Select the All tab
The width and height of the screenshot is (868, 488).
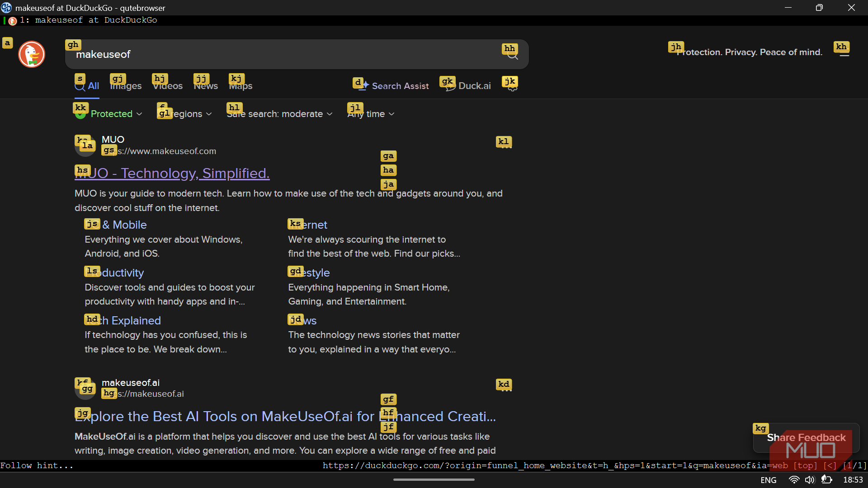pos(87,86)
